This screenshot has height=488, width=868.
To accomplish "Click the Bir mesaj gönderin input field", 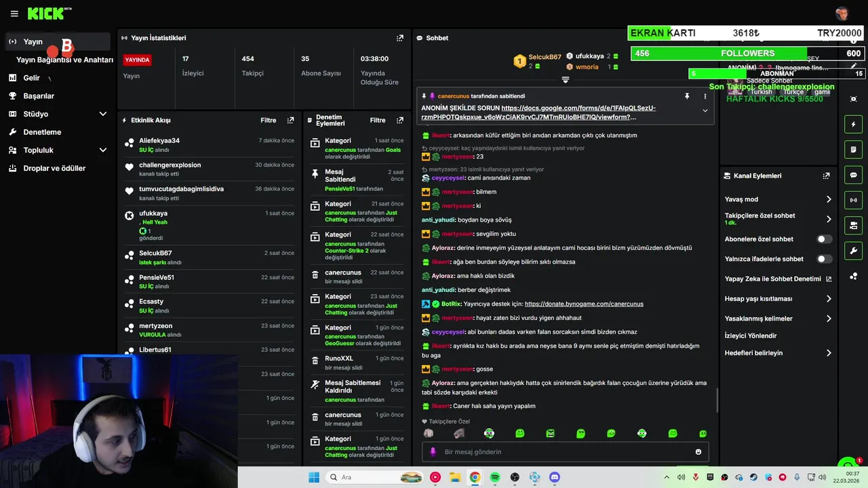I will click(x=565, y=452).
